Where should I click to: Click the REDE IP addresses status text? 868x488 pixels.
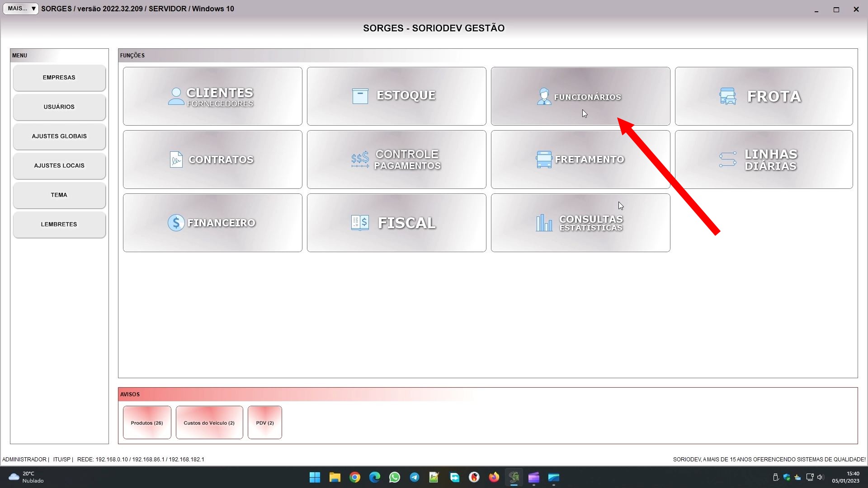pyautogui.click(x=141, y=459)
